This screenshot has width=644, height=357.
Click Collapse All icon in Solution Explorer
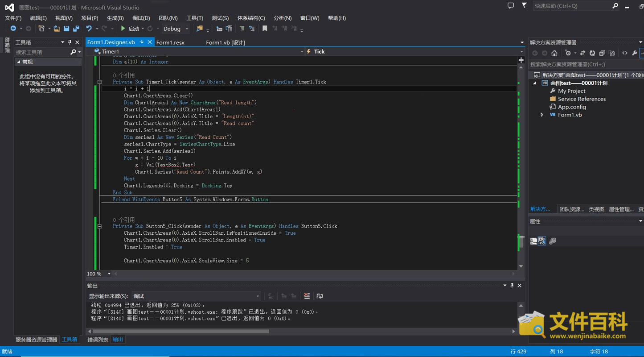(602, 53)
